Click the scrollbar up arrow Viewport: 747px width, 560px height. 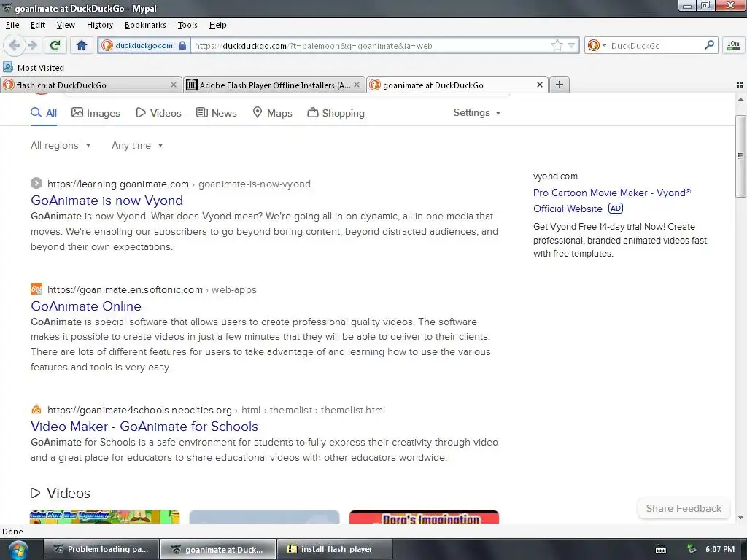tap(740, 99)
